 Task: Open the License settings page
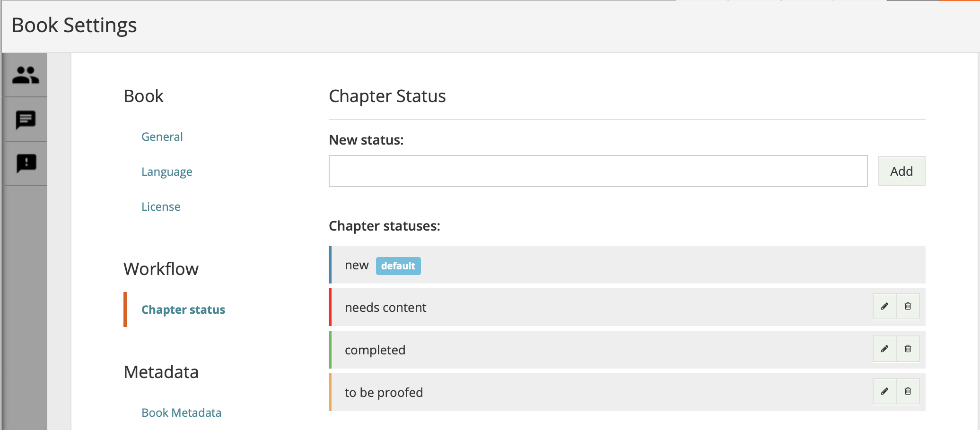tap(161, 206)
